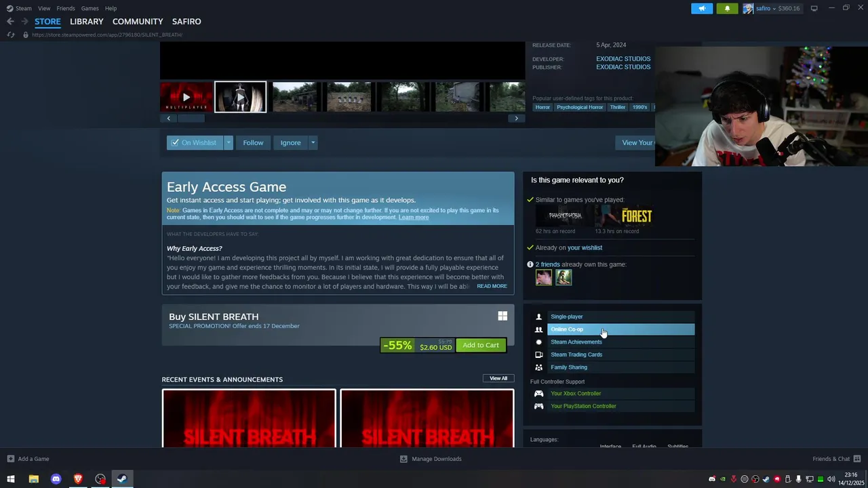Click the Online Co-op people icon
Image resolution: width=868 pixels, height=488 pixels.
coord(538,329)
